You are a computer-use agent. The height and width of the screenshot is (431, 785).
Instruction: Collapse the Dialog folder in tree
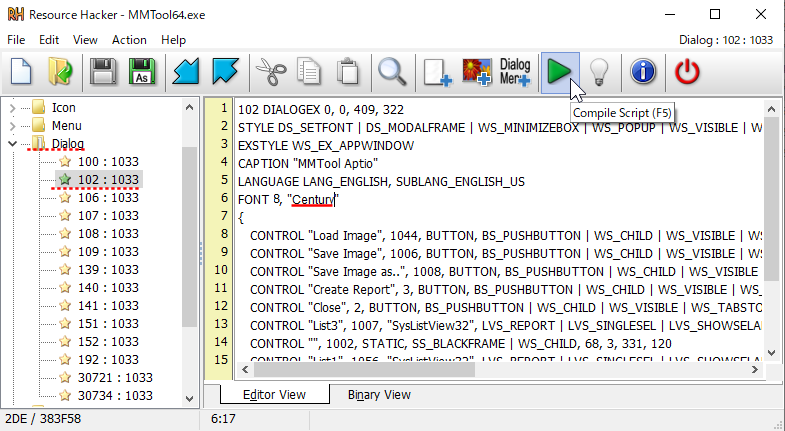(x=12, y=144)
